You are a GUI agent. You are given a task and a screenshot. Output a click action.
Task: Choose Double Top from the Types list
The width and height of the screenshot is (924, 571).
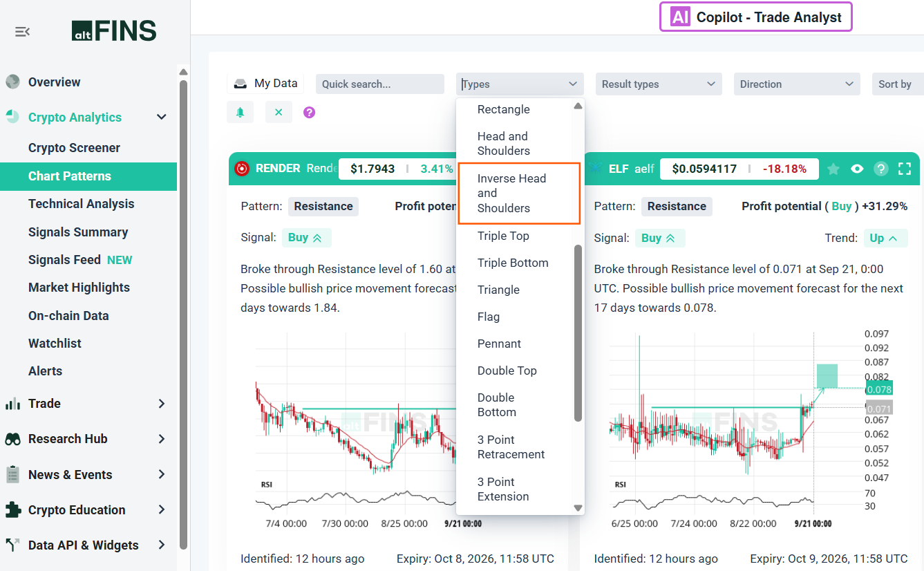507,371
